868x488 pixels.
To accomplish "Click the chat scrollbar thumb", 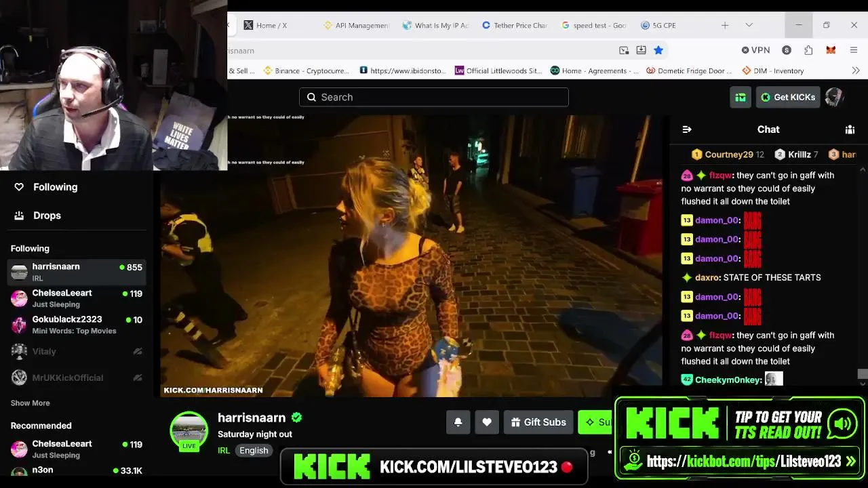I will [862, 374].
